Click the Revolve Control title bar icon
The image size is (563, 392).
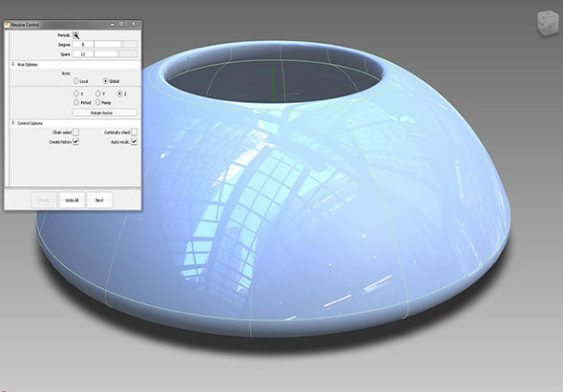[7, 25]
